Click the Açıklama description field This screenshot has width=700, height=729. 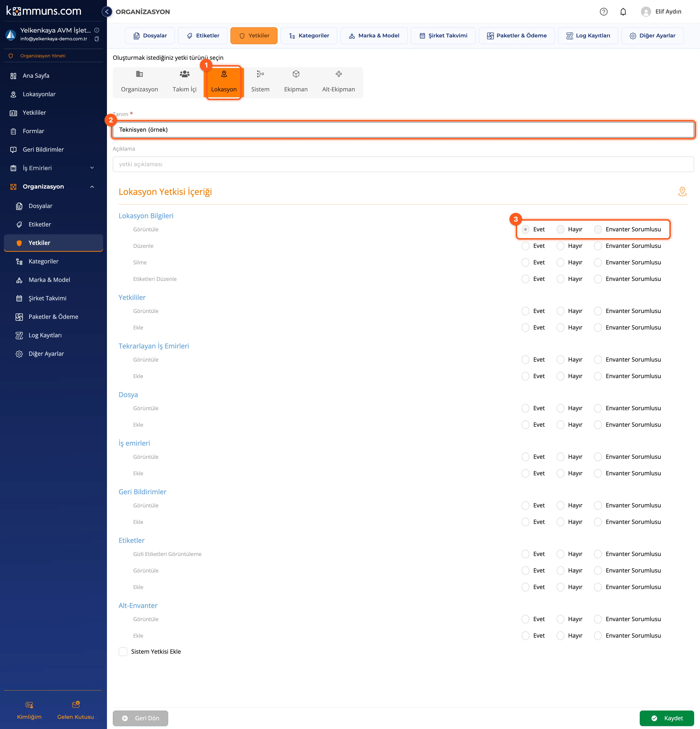403,165
